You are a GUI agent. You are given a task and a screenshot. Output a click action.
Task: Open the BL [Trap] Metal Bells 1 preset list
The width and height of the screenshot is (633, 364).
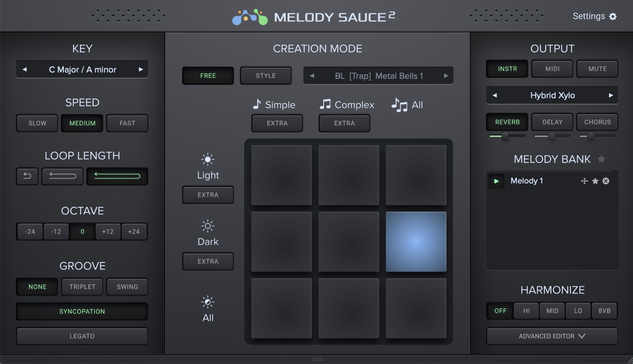point(379,76)
